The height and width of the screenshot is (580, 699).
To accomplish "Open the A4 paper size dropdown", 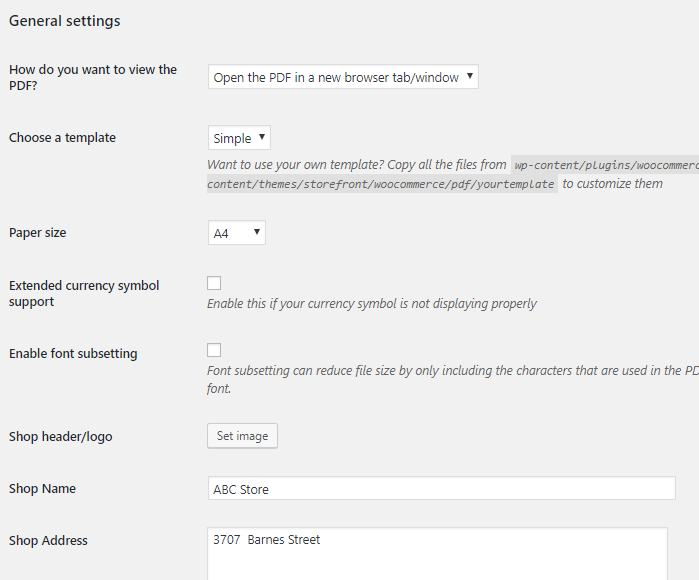I will tap(237, 233).
